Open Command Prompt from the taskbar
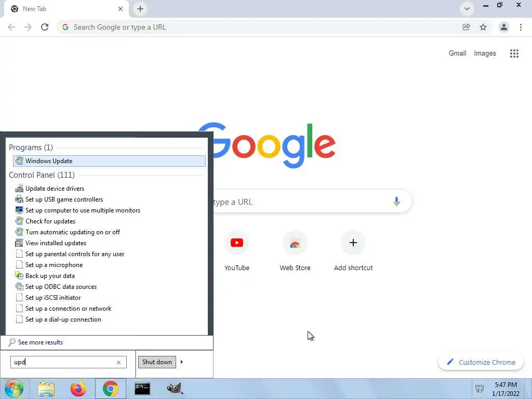532x399 pixels. (142, 389)
